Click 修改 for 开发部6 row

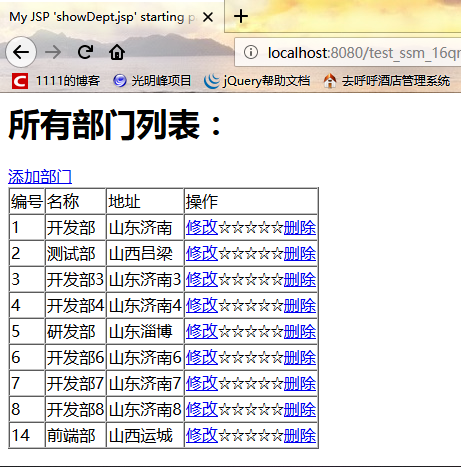[202, 358]
